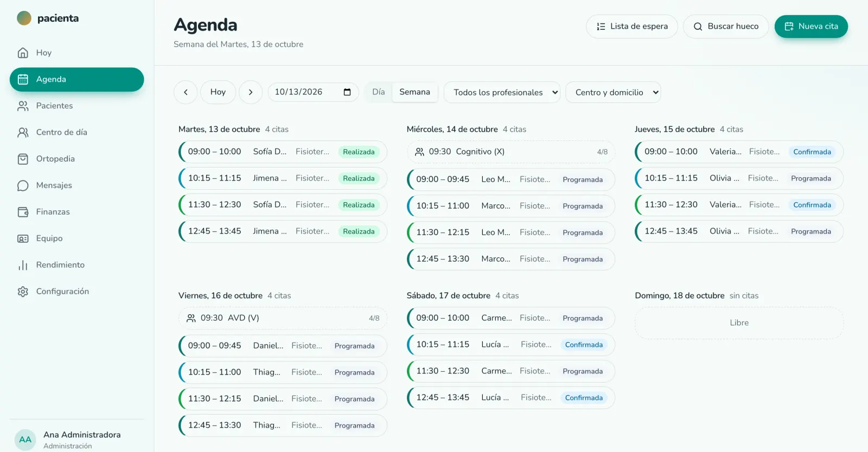Click the Centro de día icon
The height and width of the screenshot is (452, 868).
coord(23,132)
